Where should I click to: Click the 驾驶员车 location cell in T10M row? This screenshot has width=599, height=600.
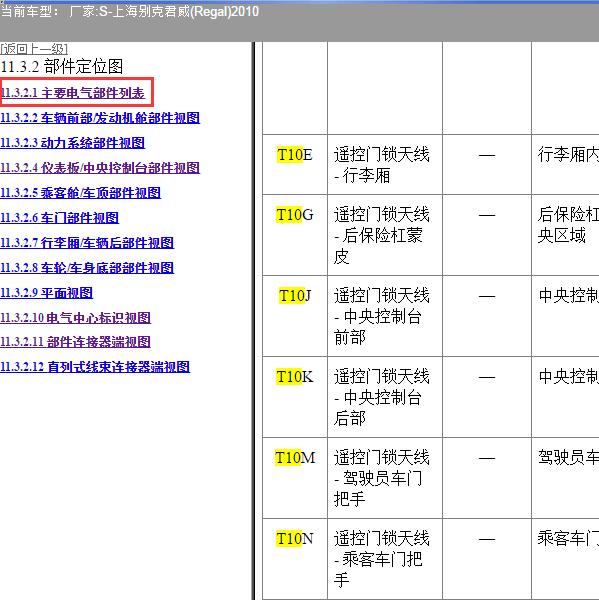coord(565,478)
